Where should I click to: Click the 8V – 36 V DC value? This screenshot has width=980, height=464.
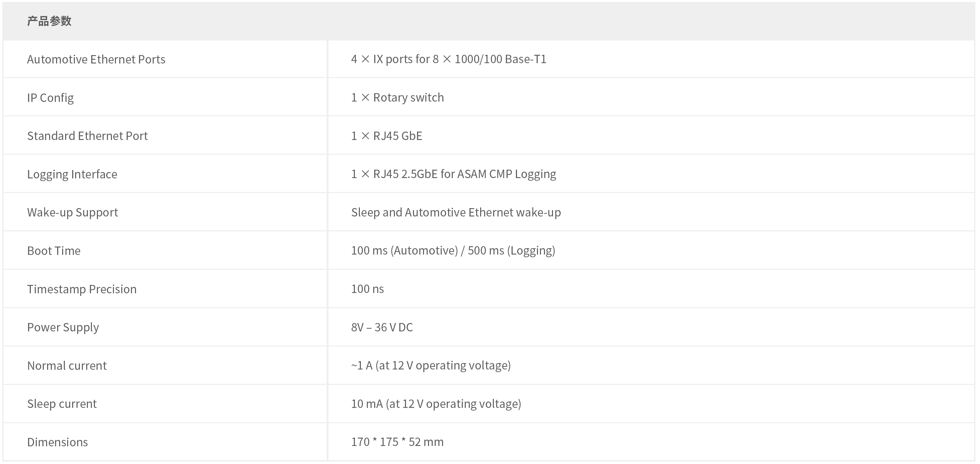tap(382, 327)
